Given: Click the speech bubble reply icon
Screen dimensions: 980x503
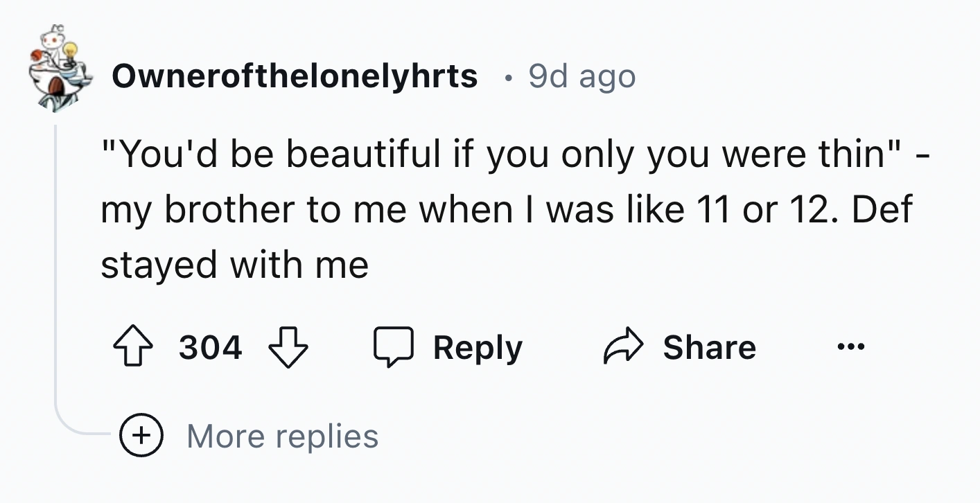Looking at the screenshot, I should coord(395,348).
